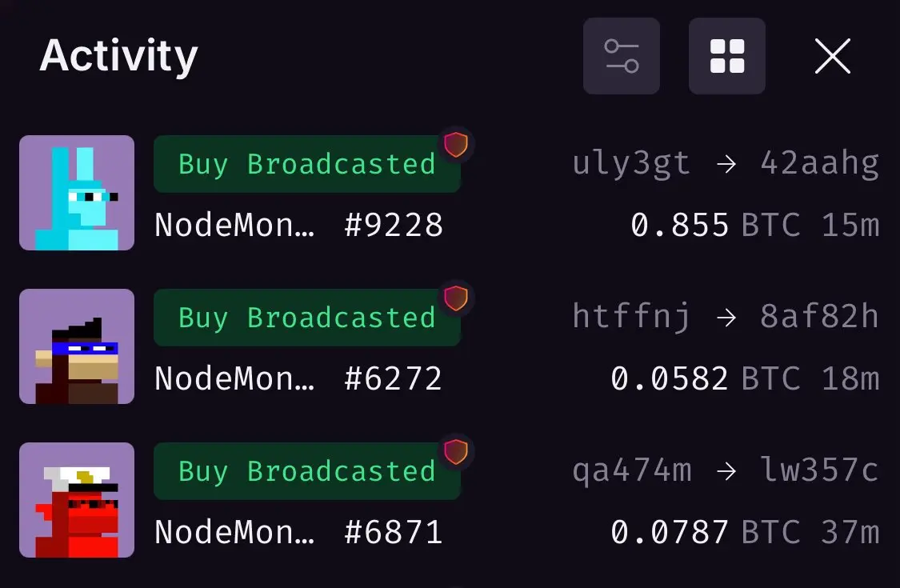Open the activity filter settings icon

621,56
